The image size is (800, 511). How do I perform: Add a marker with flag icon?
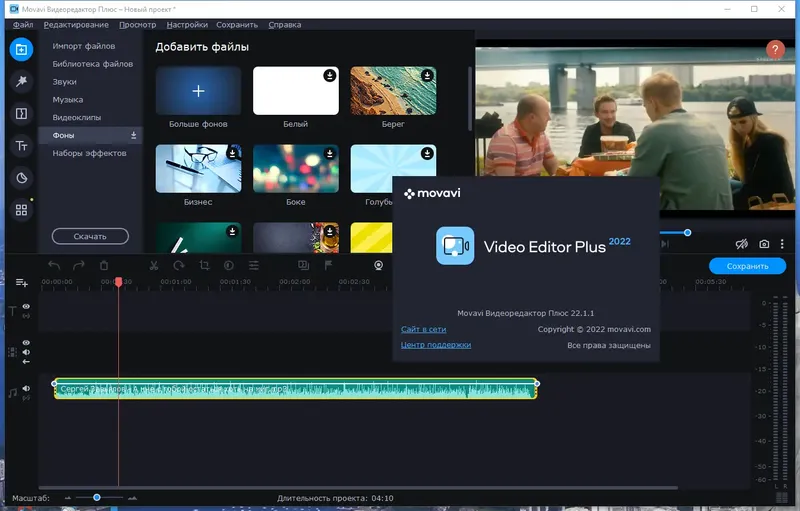(328, 265)
